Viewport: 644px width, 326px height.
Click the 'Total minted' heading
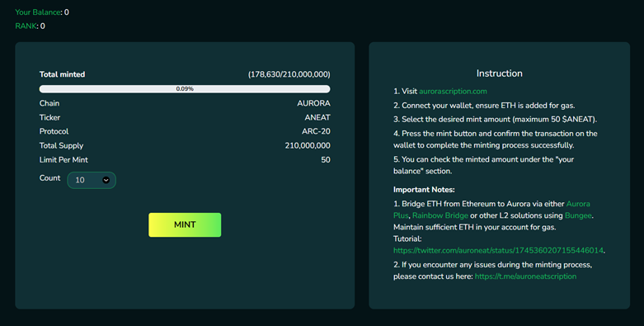click(62, 74)
